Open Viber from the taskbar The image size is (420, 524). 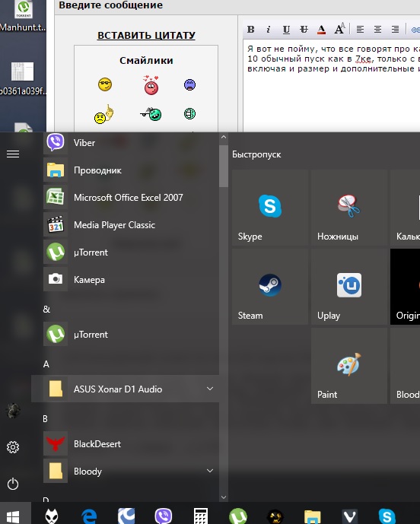pos(164,516)
